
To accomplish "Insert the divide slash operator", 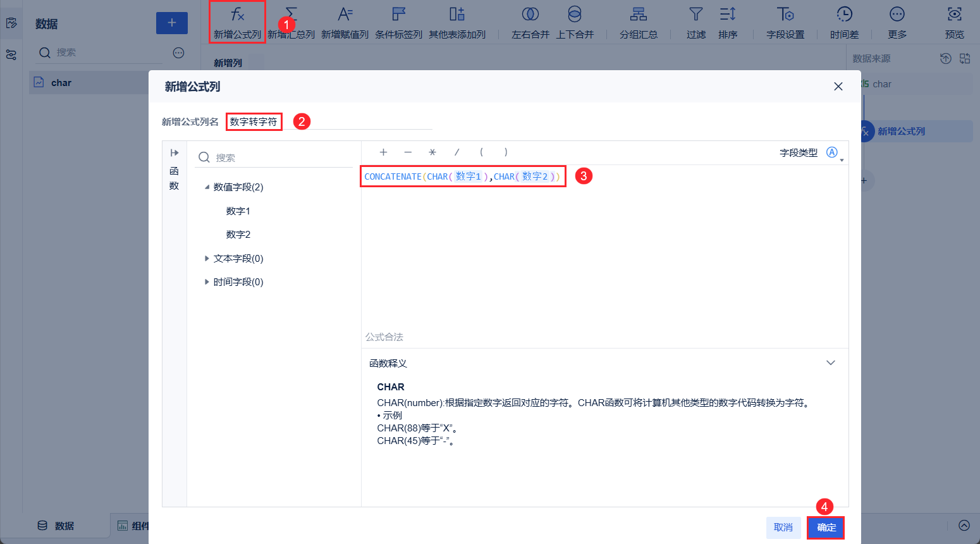I will point(456,152).
